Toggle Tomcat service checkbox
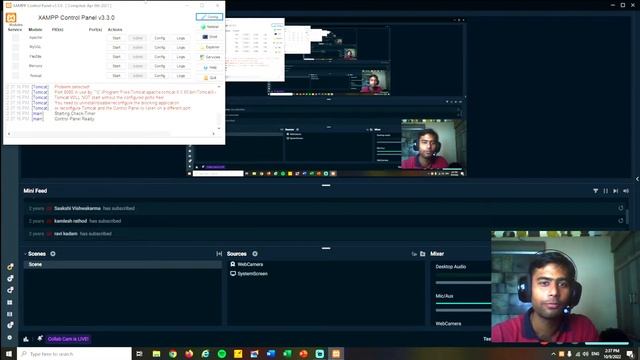The image size is (640, 360). pyautogui.click(x=16, y=76)
